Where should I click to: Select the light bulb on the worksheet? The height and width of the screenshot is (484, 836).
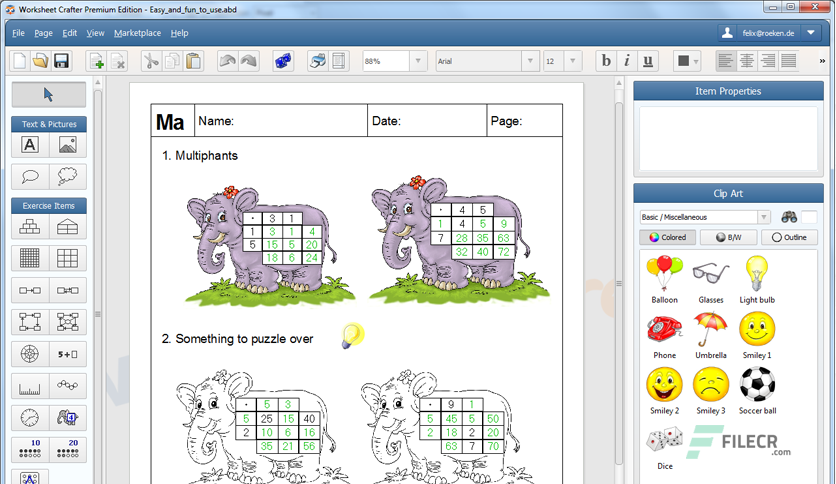click(352, 336)
